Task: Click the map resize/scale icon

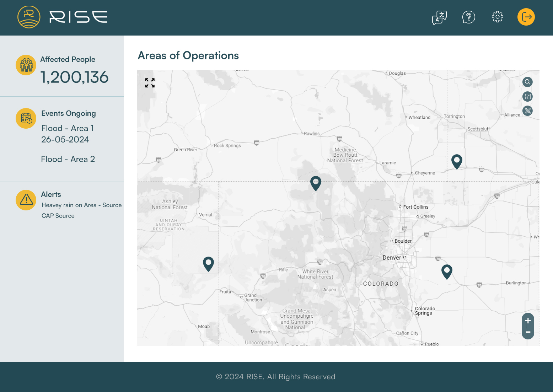Action: (x=527, y=97)
